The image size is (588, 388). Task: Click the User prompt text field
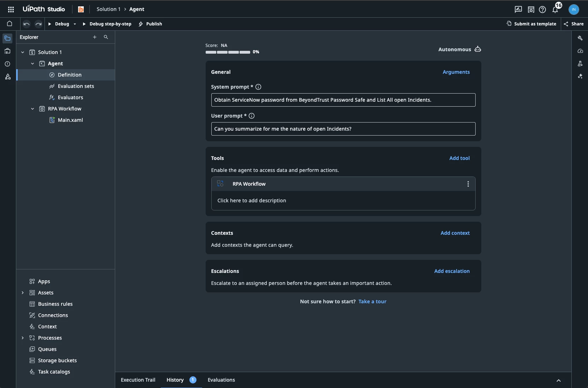click(x=343, y=129)
